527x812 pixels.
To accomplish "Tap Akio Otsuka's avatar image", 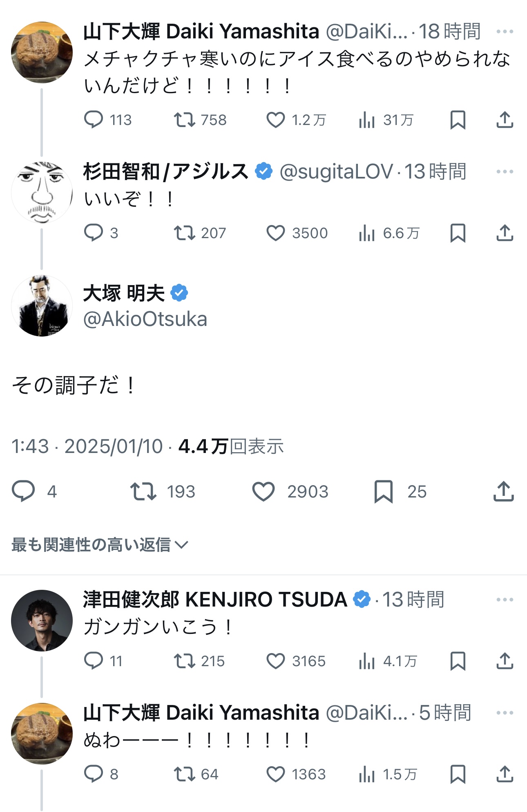I will (x=42, y=306).
